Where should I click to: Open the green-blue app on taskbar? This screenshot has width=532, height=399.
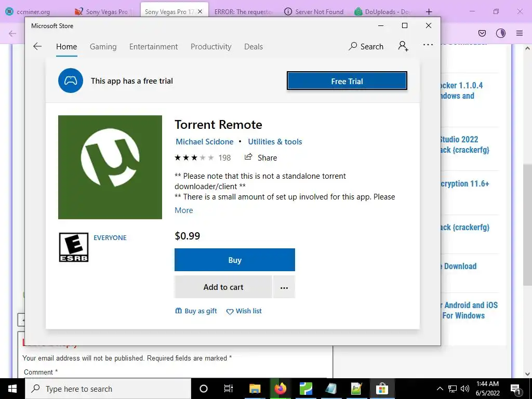pyautogui.click(x=305, y=389)
